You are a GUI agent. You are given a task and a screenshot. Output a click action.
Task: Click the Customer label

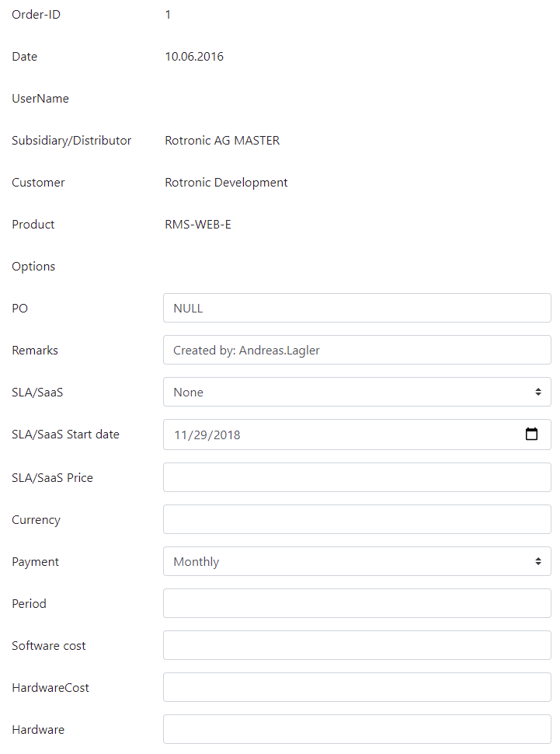(38, 182)
